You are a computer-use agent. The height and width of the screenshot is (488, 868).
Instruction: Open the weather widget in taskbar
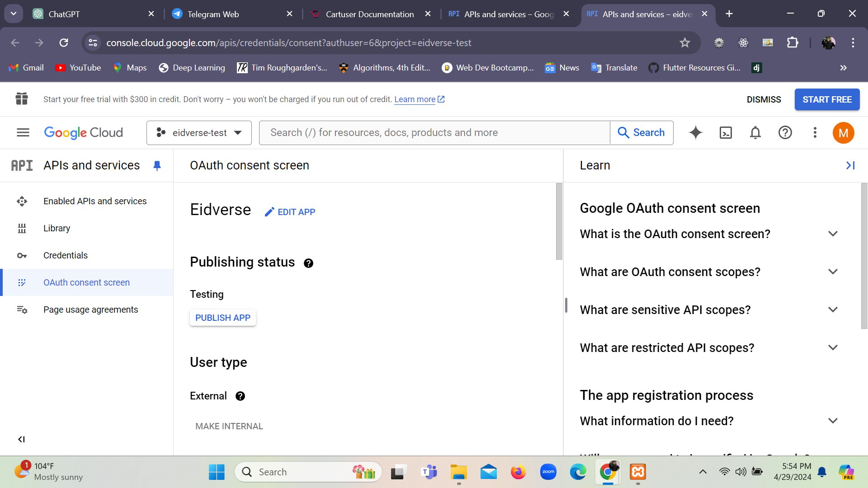tap(49, 472)
